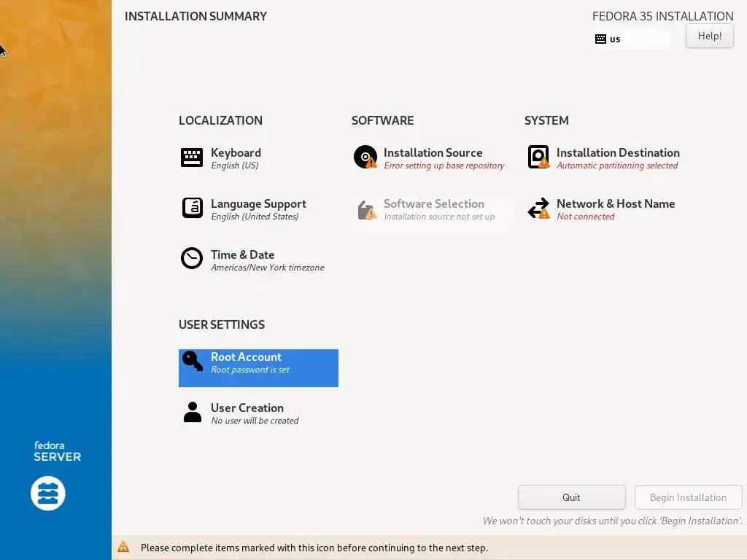Click the warning icon in bottom notification bar
This screenshot has height=560, width=747.
tap(123, 547)
